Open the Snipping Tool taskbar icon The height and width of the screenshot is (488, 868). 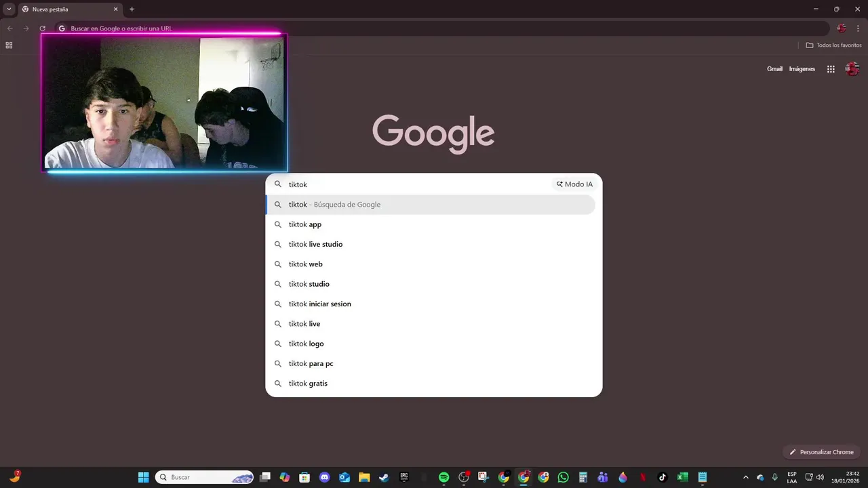click(x=483, y=477)
